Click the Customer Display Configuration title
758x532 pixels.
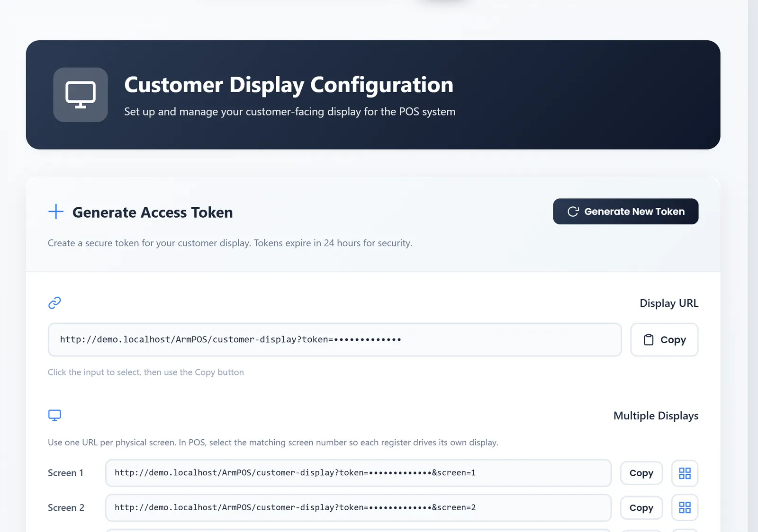[x=289, y=85]
